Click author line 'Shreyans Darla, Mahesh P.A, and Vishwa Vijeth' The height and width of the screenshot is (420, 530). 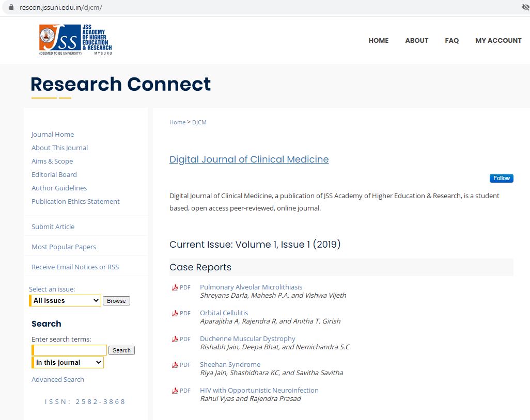click(273, 296)
